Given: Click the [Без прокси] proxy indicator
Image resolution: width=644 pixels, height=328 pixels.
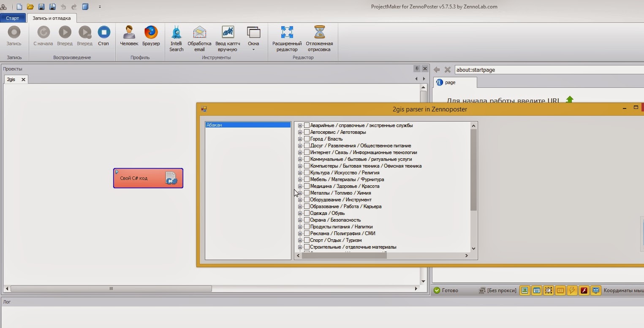Looking at the screenshot, I should coord(497,290).
